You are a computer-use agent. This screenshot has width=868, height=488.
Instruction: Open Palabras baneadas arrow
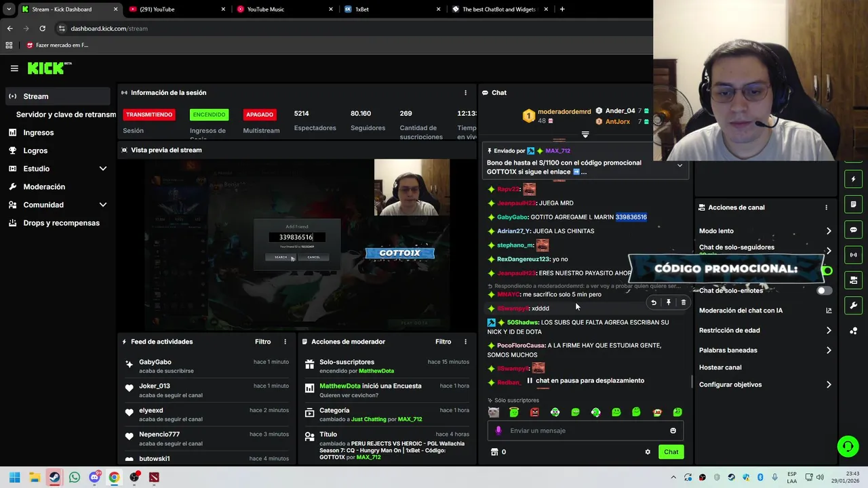(x=829, y=350)
